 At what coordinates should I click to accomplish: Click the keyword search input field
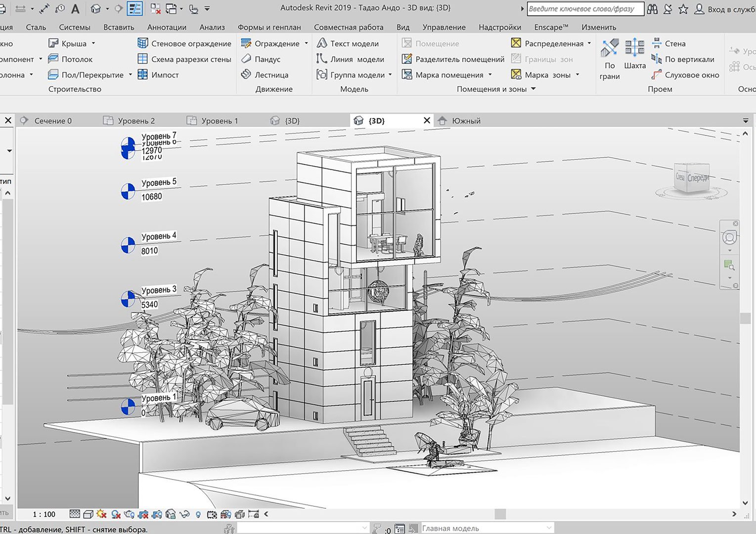coord(585,8)
